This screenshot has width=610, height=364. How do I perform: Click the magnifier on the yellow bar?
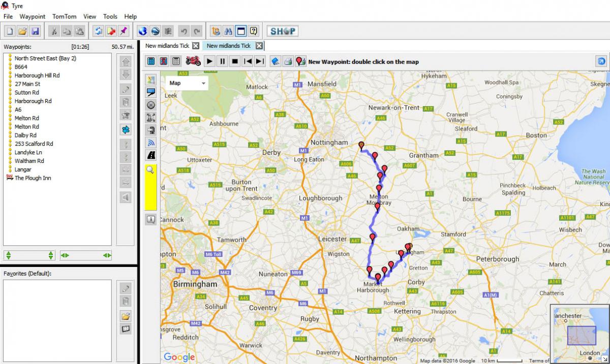[x=150, y=171]
